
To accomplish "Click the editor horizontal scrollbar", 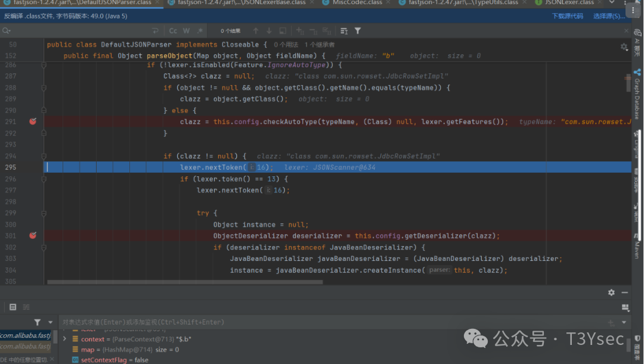I will tap(185, 282).
